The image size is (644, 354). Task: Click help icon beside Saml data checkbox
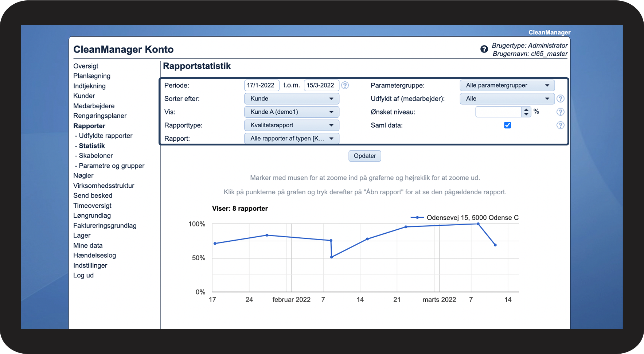tap(561, 125)
